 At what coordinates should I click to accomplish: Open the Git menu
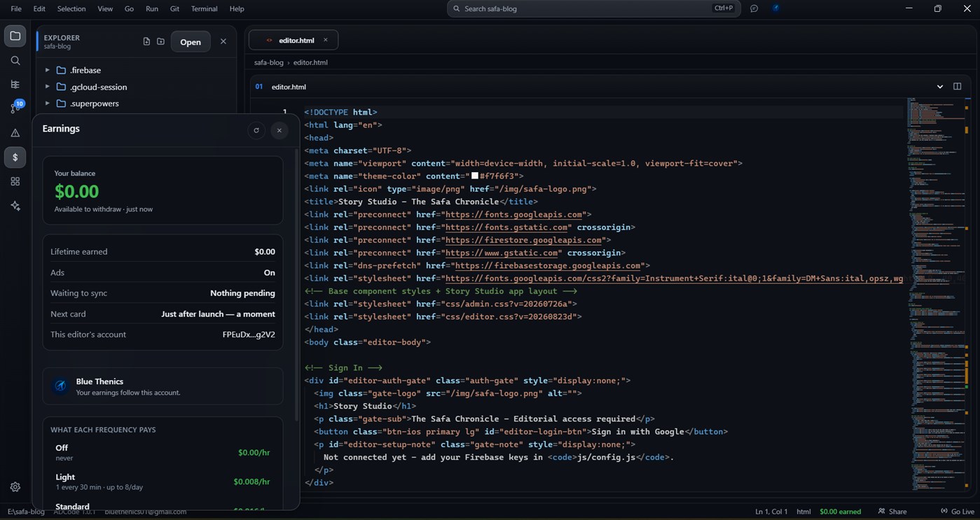click(175, 8)
